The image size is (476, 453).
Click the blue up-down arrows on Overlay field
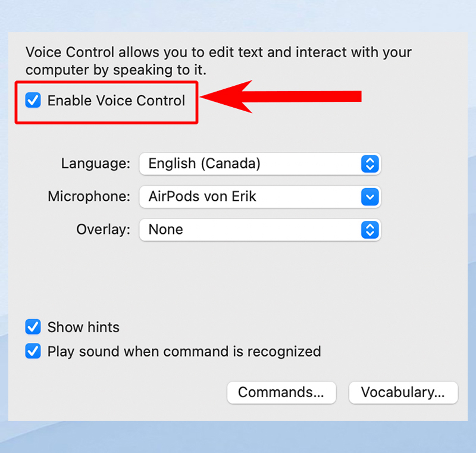point(370,230)
